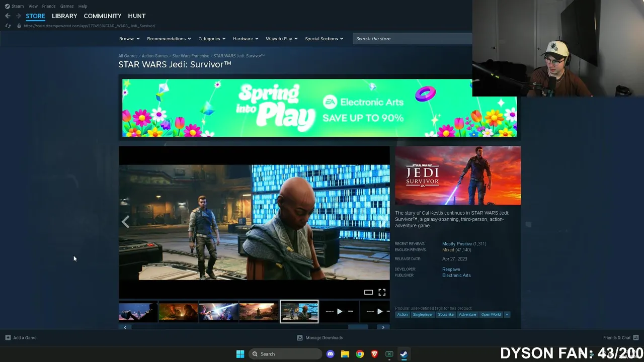Image resolution: width=644 pixels, height=362 pixels.
Task: Open the Respawn developer link
Action: [x=451, y=269]
